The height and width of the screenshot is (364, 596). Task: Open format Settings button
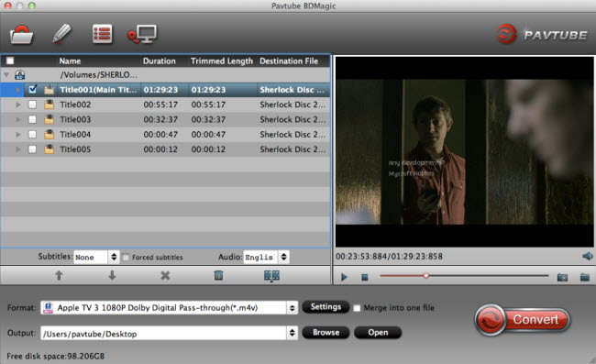[x=326, y=307]
